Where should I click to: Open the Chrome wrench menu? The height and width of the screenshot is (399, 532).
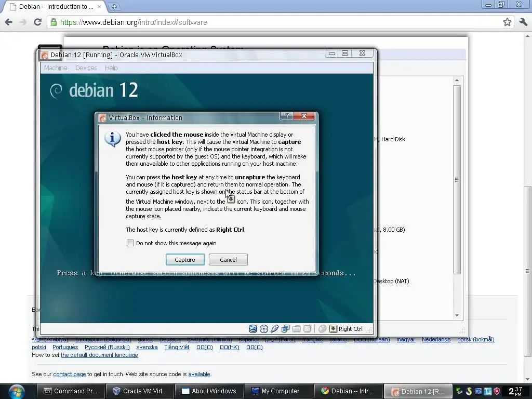[523, 22]
